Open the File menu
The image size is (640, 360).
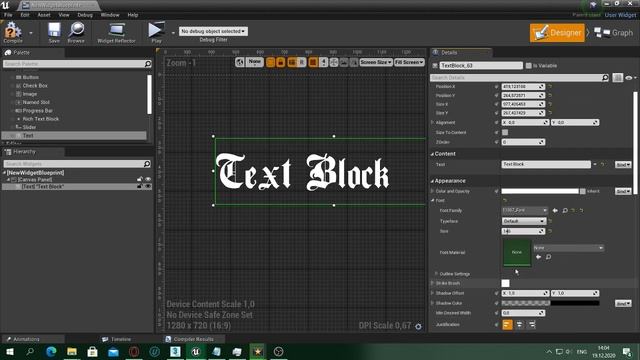point(8,15)
